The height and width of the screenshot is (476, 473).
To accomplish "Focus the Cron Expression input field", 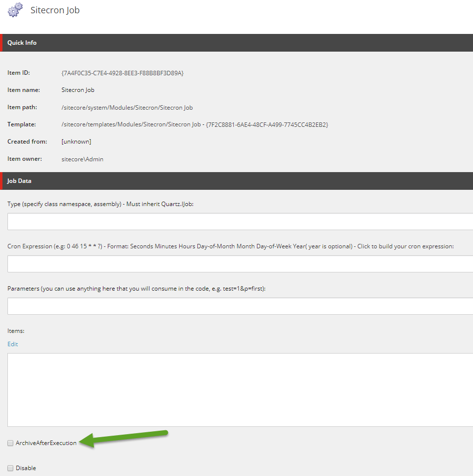I will (x=240, y=264).
